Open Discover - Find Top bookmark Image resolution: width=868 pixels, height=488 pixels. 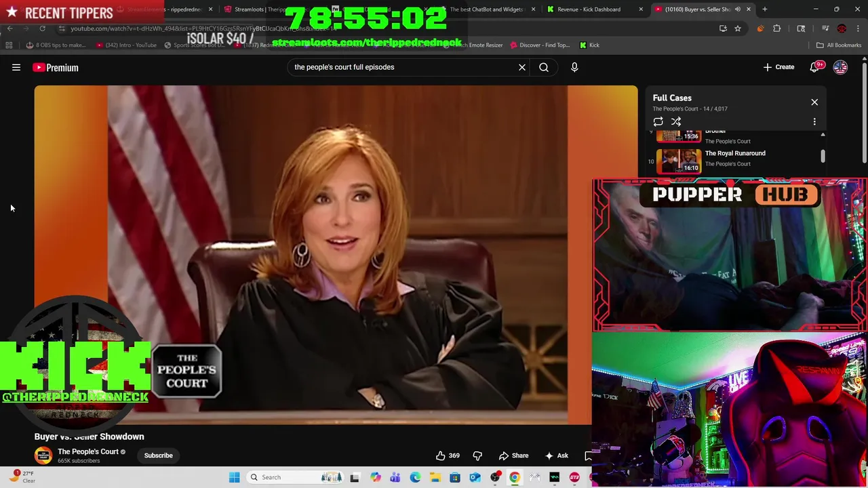click(x=540, y=45)
